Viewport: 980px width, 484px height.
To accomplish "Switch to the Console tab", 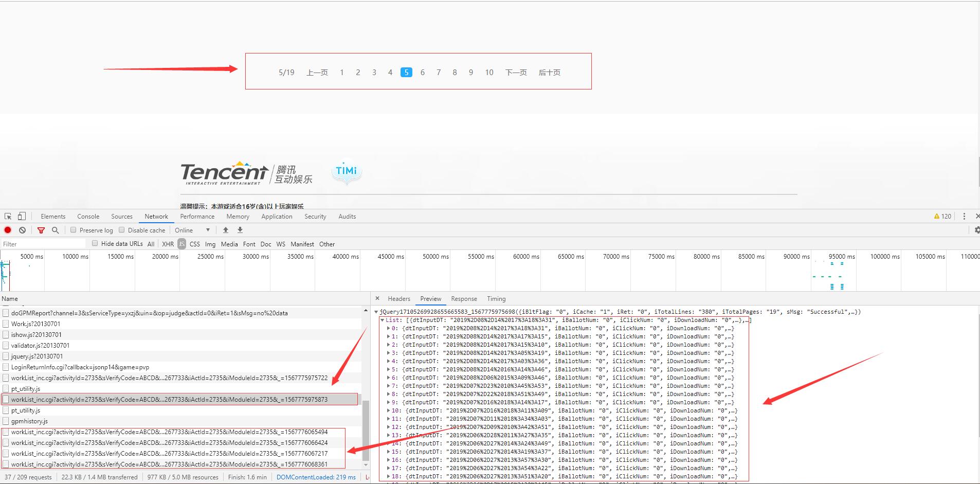I will [88, 217].
